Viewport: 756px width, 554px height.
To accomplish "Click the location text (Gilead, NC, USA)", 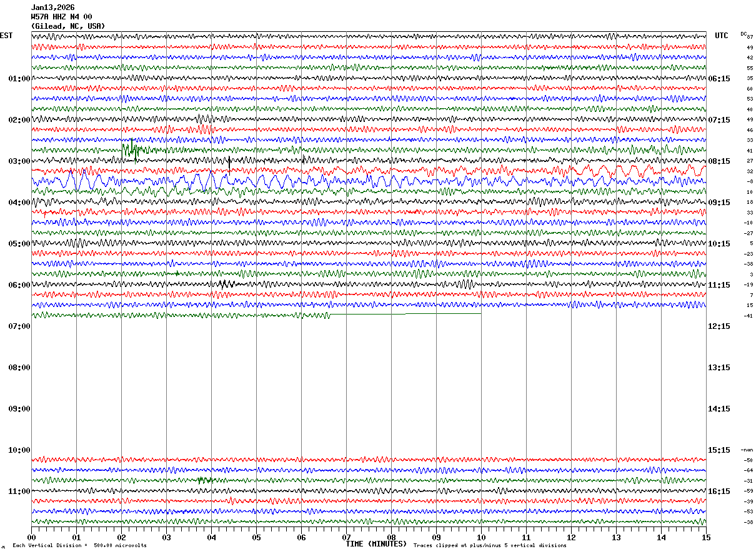I will coord(68,26).
